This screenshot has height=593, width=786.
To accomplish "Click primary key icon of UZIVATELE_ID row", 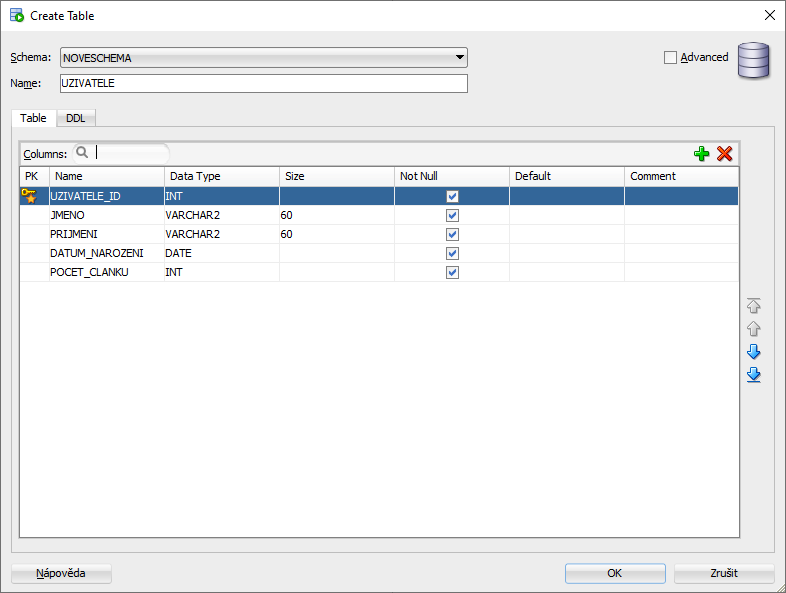I will point(29,196).
